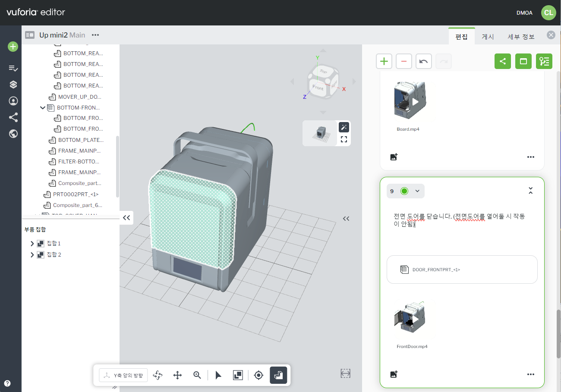The image size is (561, 392).
Task: Select the arrow pointer selection tool
Action: 218,375
